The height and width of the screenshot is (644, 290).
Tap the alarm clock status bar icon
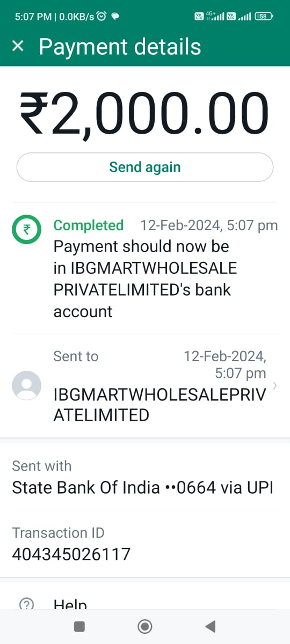[x=102, y=16]
